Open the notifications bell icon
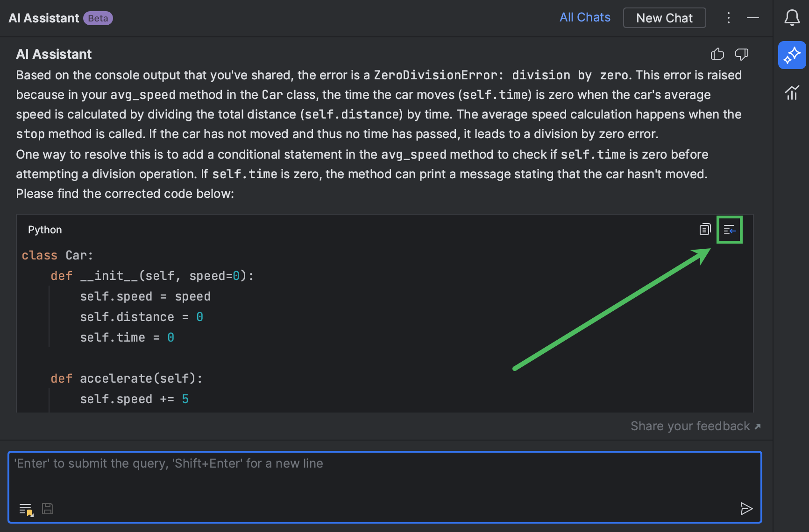This screenshot has height=532, width=809. (x=792, y=18)
